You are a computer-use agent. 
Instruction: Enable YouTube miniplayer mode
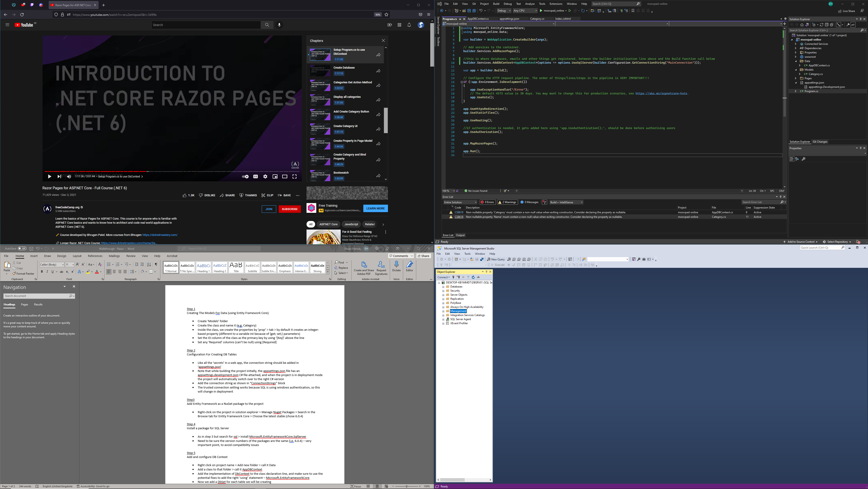275,176
